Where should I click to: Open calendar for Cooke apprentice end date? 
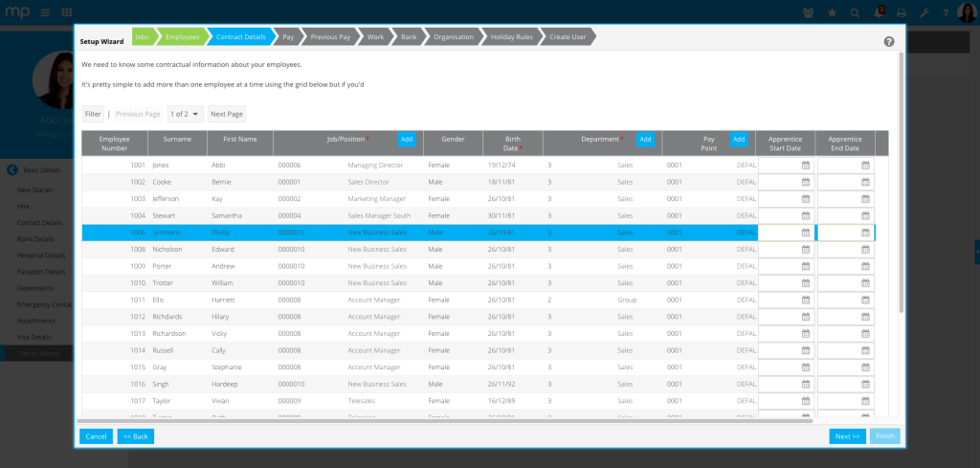[x=865, y=182]
